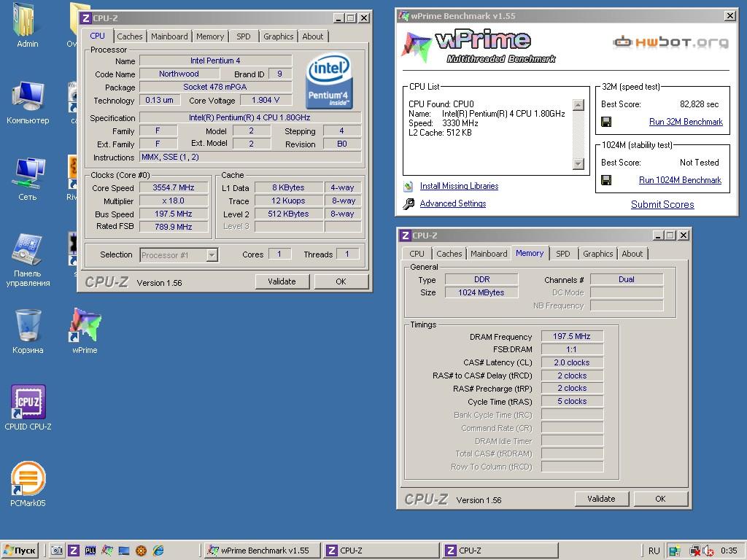Viewport: 747px width, 560px height.
Task: Click the CPU List scrollbar down arrow
Action: point(578,164)
